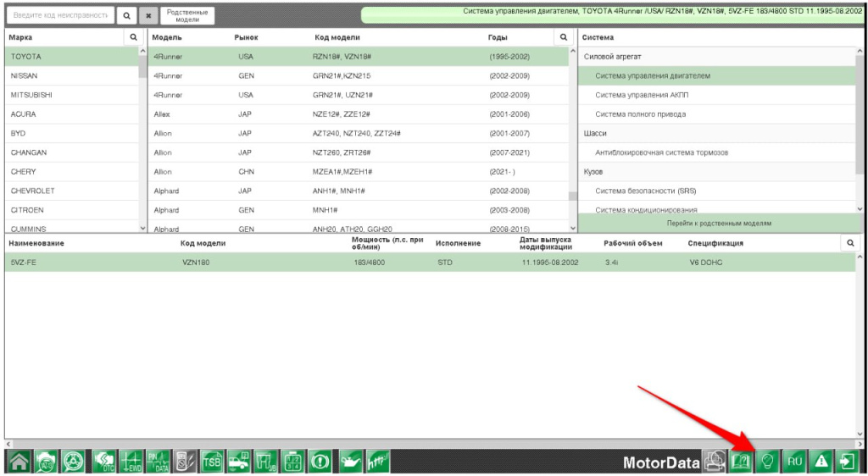Select NISSAN in the brand list
Viewport: 868px width, 476px height.
[24, 75]
